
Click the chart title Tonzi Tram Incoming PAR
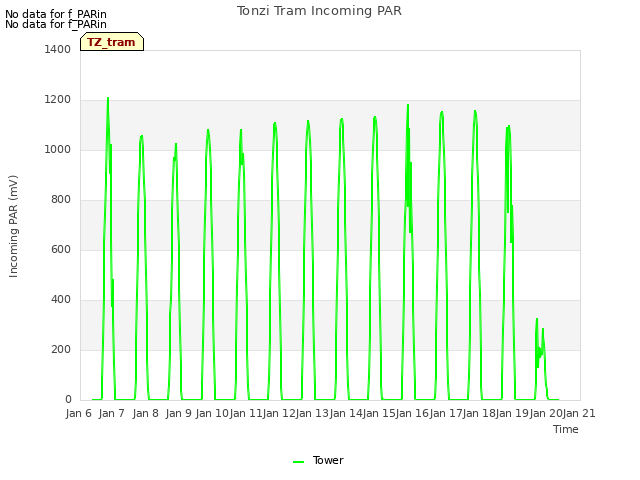(x=319, y=11)
